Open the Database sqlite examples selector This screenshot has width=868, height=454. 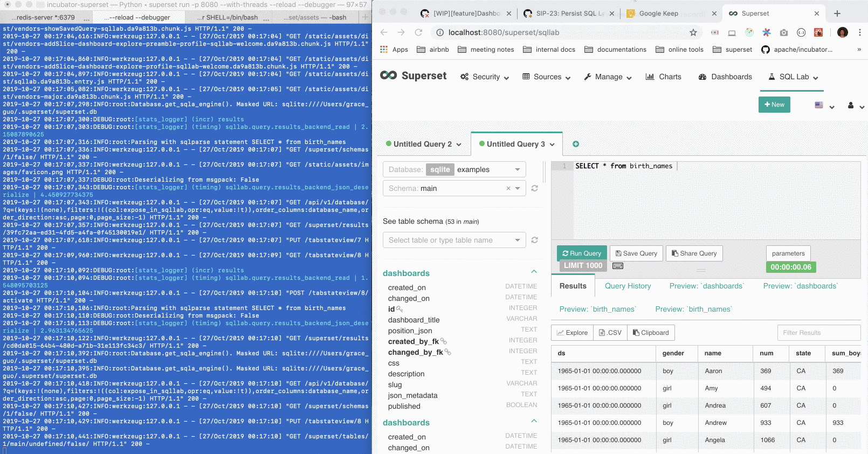tap(454, 169)
